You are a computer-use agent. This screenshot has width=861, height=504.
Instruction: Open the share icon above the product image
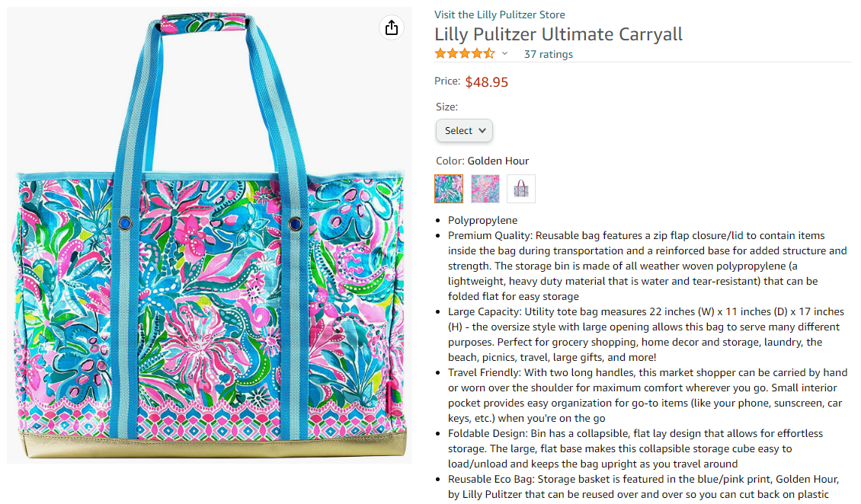tap(392, 27)
